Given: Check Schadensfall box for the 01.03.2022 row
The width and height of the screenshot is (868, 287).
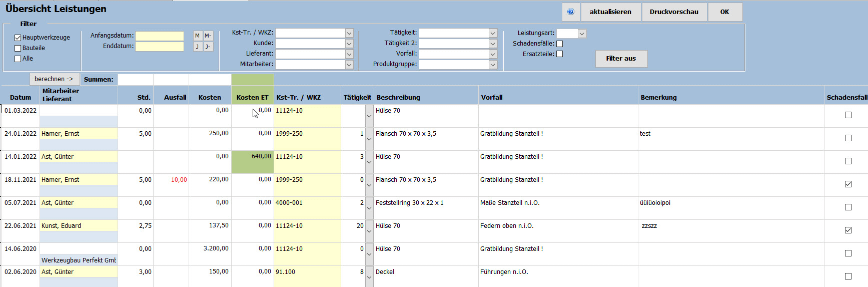Looking at the screenshot, I should (x=848, y=115).
